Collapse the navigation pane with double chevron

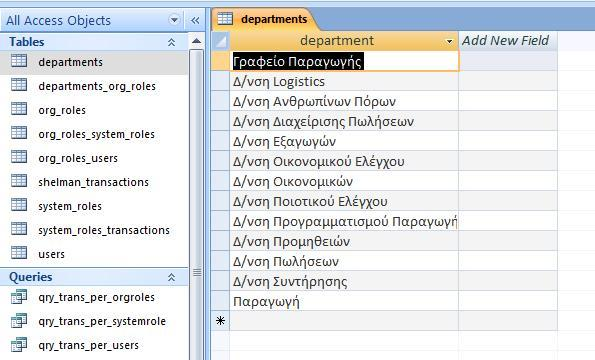coord(195,20)
